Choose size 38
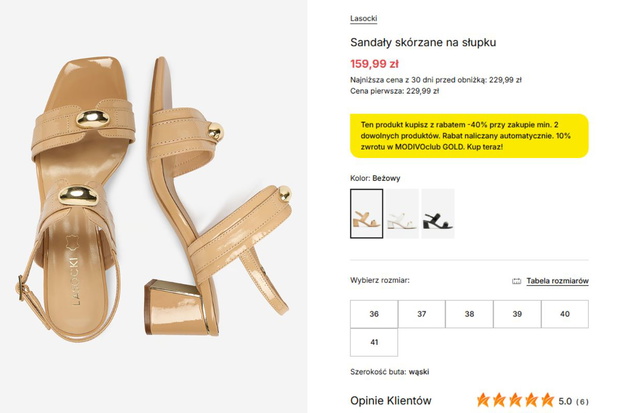620x413 pixels. pyautogui.click(x=469, y=314)
